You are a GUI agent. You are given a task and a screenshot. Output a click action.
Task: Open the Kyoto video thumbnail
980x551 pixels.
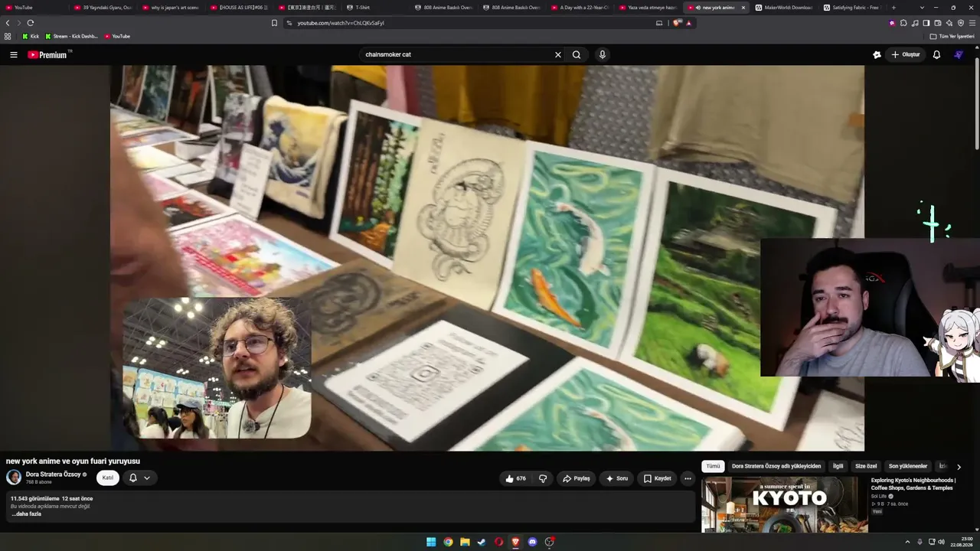tap(785, 504)
